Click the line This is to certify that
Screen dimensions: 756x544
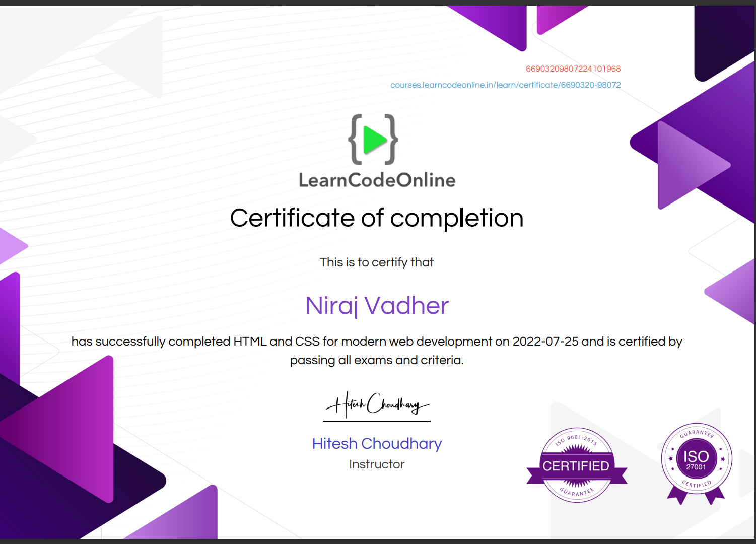377,262
